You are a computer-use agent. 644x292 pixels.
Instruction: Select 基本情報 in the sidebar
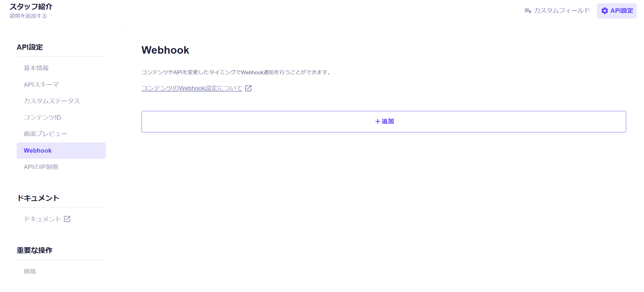[61, 68]
